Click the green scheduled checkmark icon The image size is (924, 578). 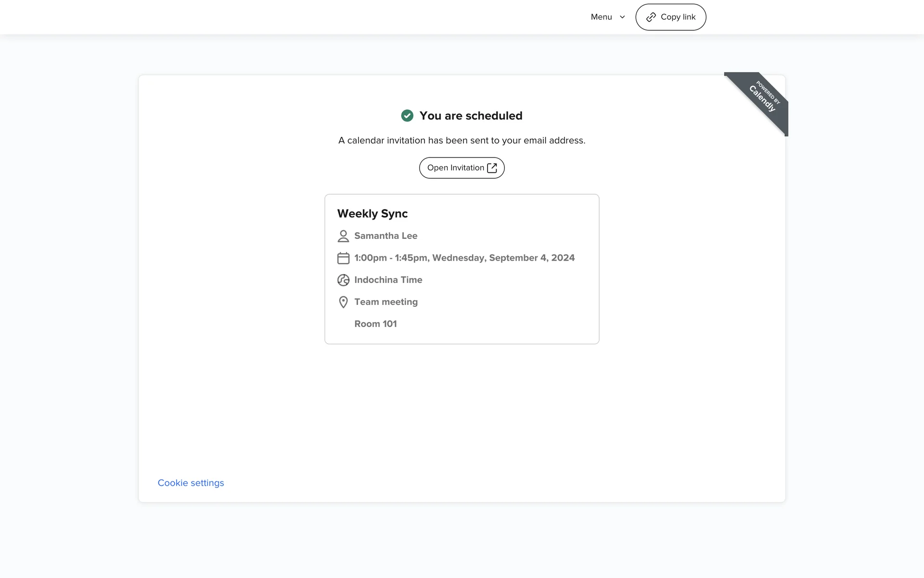coord(407,116)
